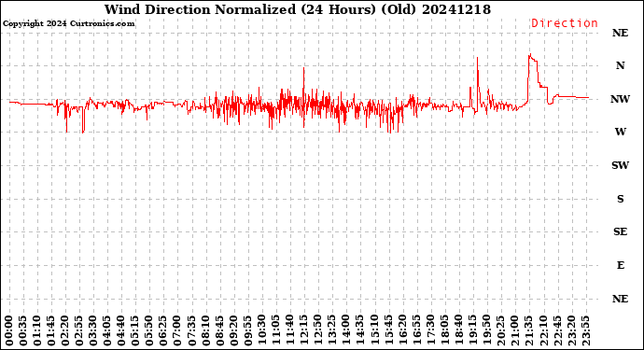Click the NE axis label above N
The height and width of the screenshot is (350, 644).
tap(620, 33)
